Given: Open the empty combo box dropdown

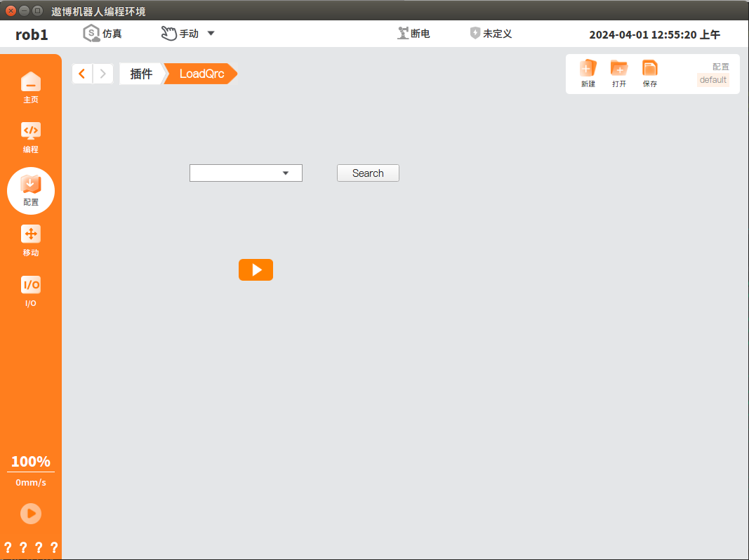Looking at the screenshot, I should tap(246, 173).
